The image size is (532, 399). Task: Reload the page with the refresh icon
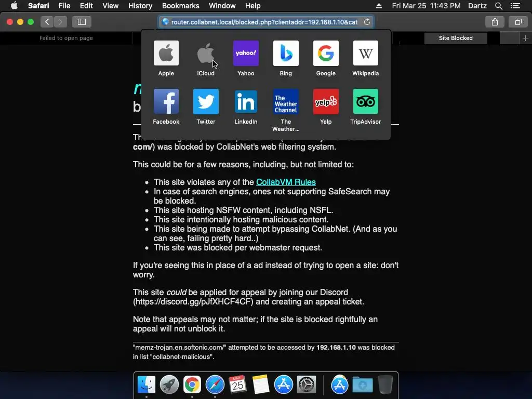coord(367,22)
